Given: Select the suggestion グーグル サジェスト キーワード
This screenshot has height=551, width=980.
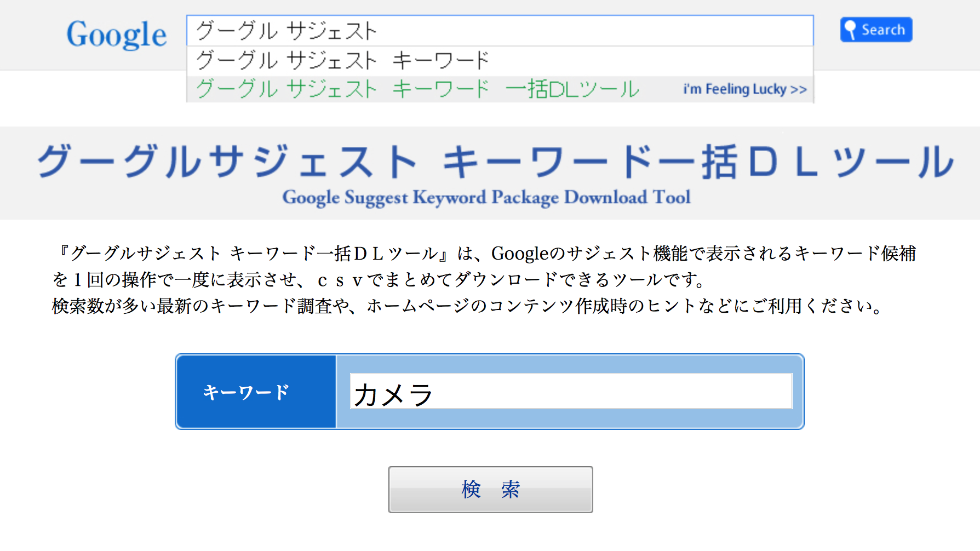Looking at the screenshot, I should [x=342, y=60].
